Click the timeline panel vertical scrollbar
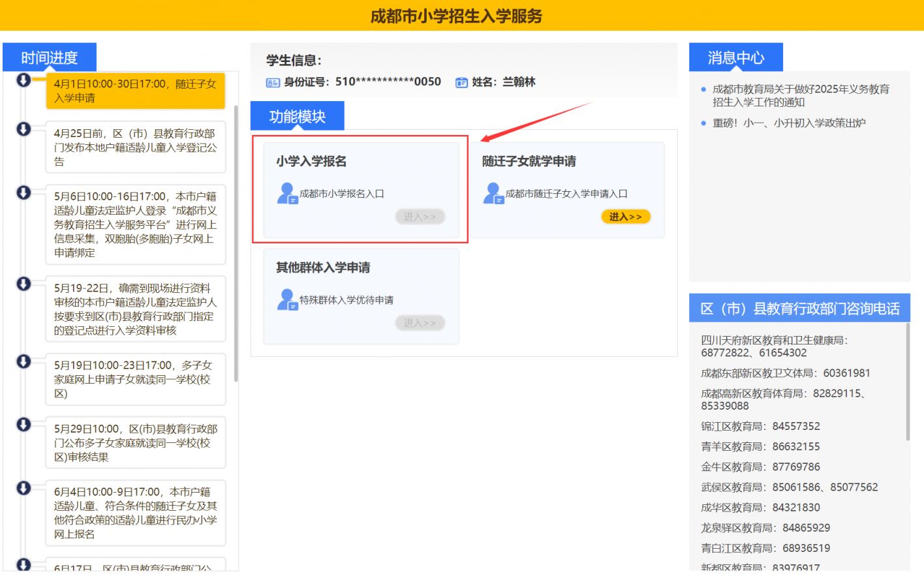924x580 pixels. point(236,243)
